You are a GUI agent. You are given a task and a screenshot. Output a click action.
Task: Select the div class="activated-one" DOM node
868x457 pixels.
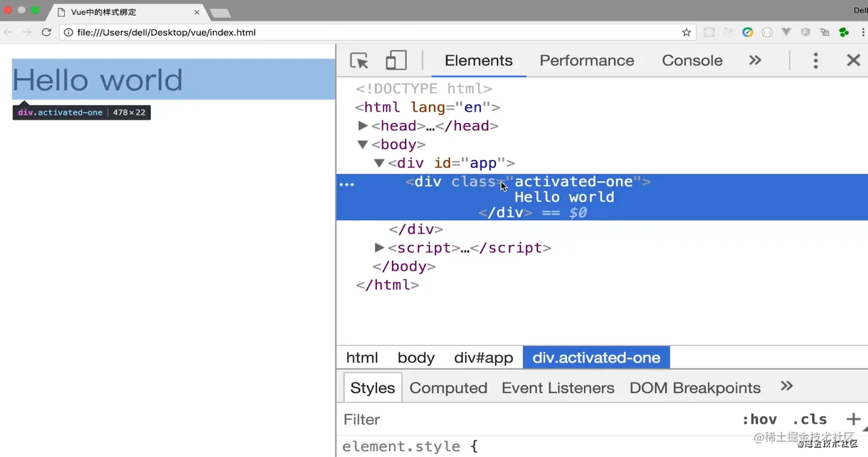click(602, 197)
